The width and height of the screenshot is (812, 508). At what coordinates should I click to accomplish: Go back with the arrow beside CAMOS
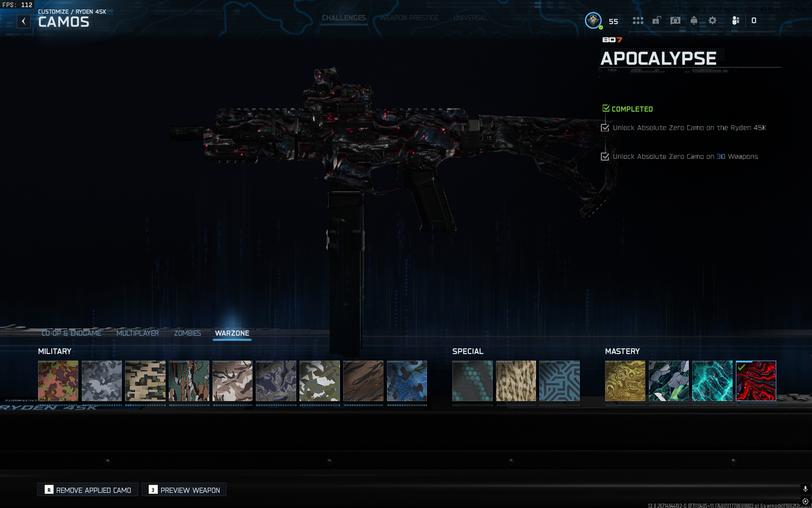click(x=23, y=22)
